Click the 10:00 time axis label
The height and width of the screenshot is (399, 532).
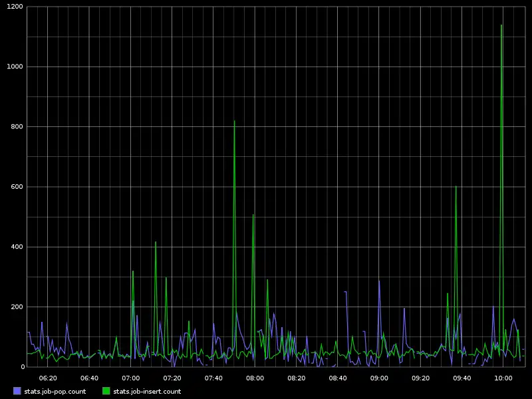pyautogui.click(x=503, y=378)
